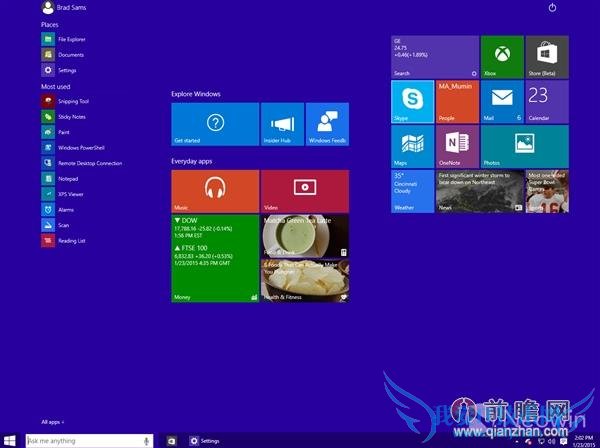
Task: Open the Photos tile
Action: click(525, 147)
